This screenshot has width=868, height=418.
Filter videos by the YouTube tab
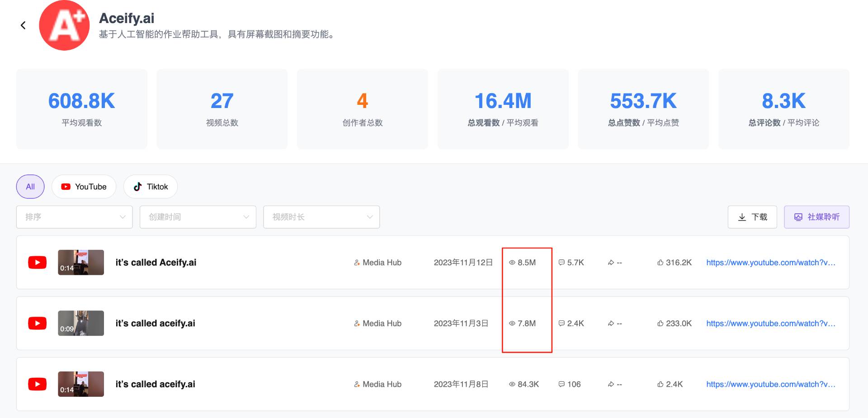[x=84, y=187]
